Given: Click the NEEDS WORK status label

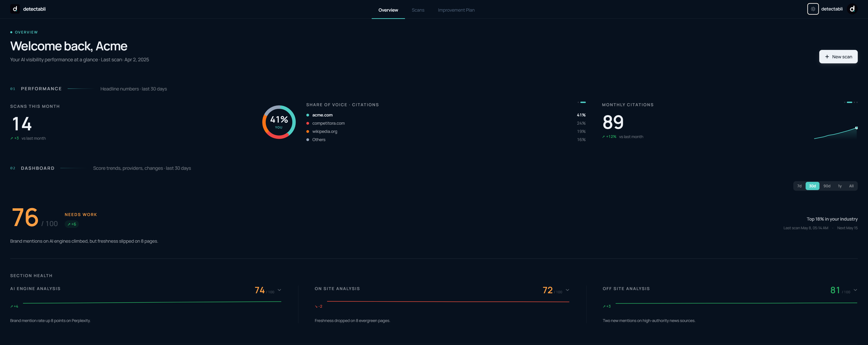Looking at the screenshot, I should [81, 214].
